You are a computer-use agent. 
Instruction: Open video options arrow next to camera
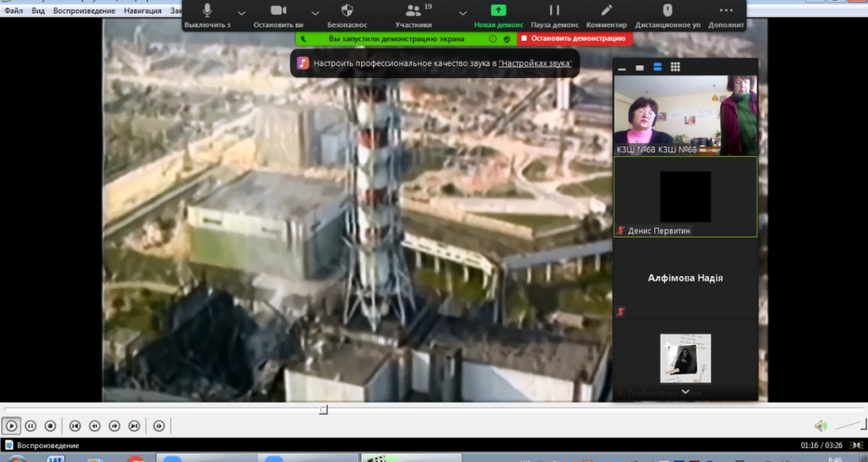coord(315,13)
